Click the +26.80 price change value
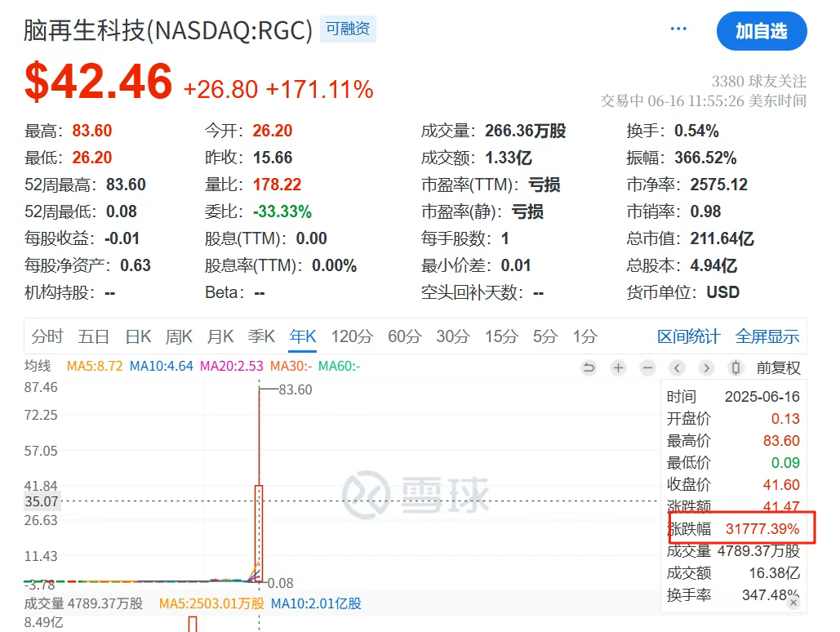 click(x=220, y=89)
